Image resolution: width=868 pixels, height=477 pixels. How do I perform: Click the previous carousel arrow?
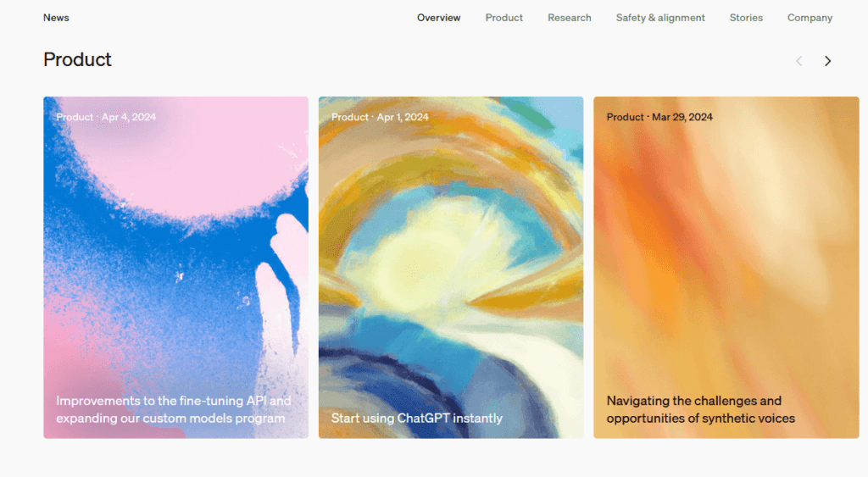pos(798,61)
